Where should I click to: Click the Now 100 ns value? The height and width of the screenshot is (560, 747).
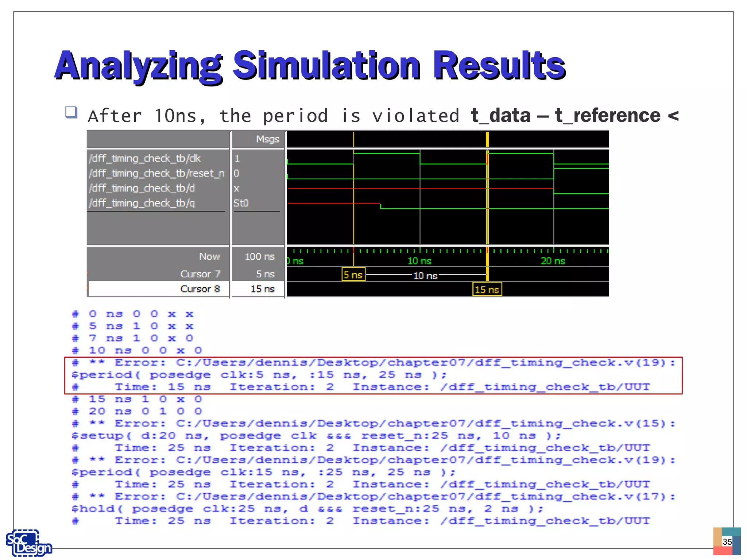tap(259, 256)
